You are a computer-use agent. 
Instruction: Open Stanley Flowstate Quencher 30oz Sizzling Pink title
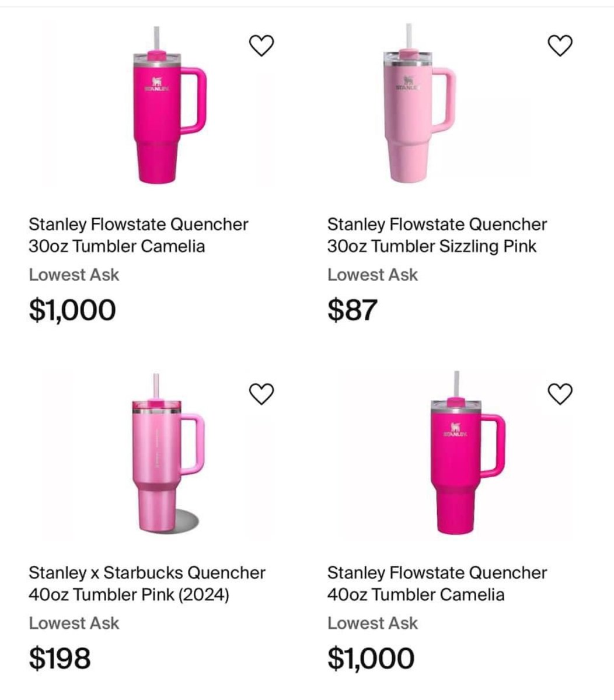click(437, 235)
